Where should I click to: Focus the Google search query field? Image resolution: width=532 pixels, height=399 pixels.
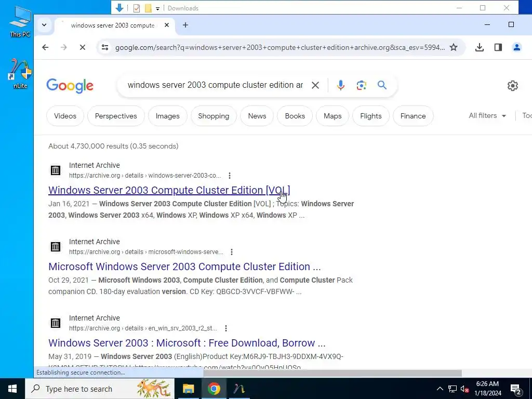(215, 85)
